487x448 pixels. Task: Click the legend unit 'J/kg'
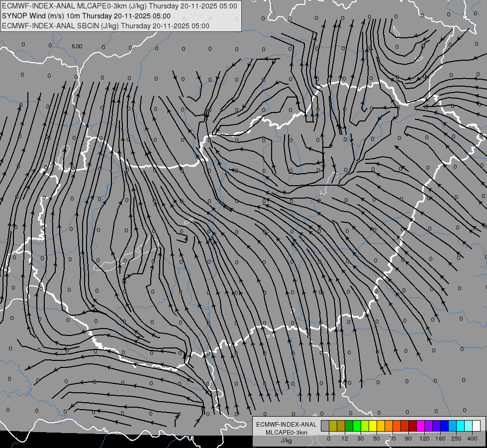[286, 441]
